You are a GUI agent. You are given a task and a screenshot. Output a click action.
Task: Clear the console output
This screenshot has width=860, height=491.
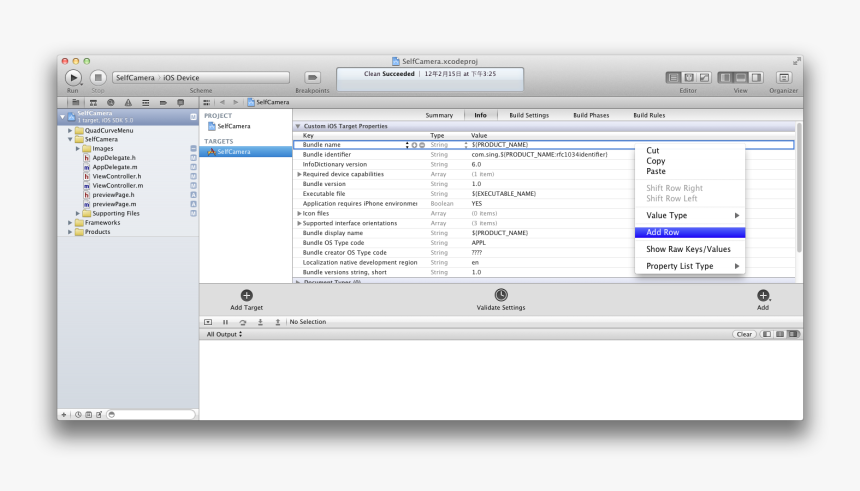(x=744, y=334)
